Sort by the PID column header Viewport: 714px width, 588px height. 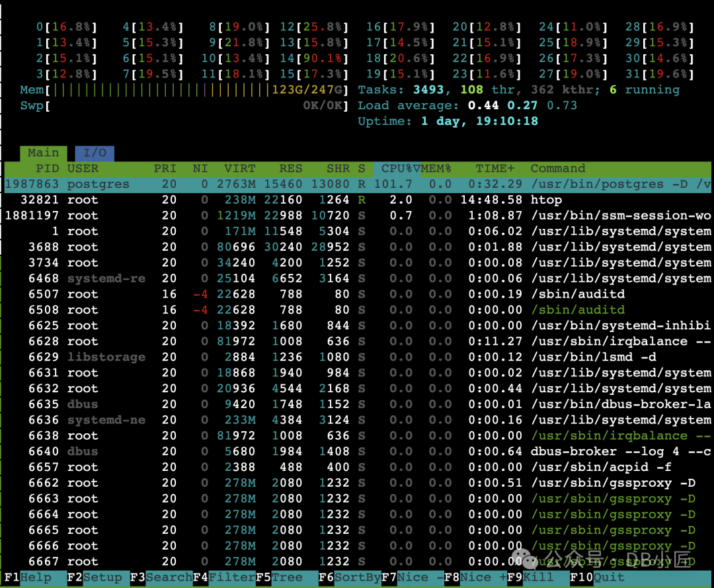(x=48, y=169)
